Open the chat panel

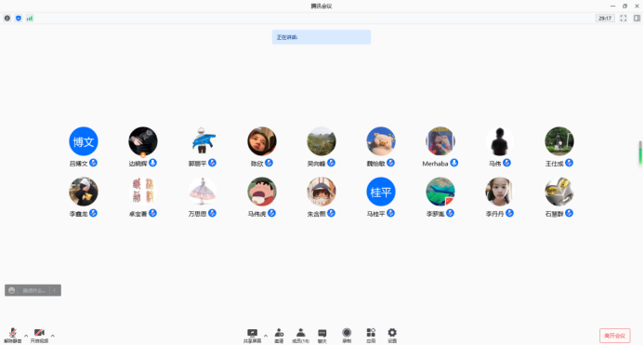click(x=322, y=336)
